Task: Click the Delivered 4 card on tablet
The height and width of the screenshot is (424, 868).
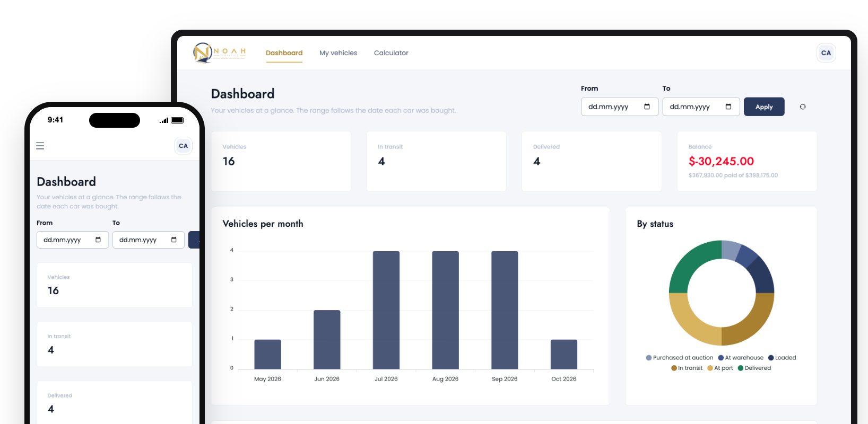Action: (592, 161)
